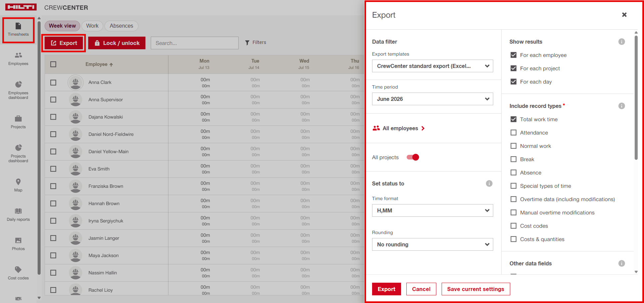Check Special types of time
Screen dimensions: 644x303
(514, 186)
